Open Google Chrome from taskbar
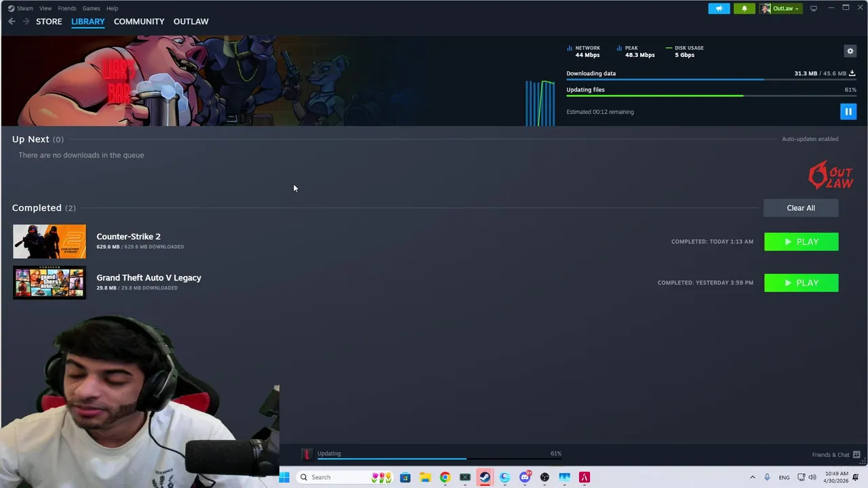 pos(445,477)
